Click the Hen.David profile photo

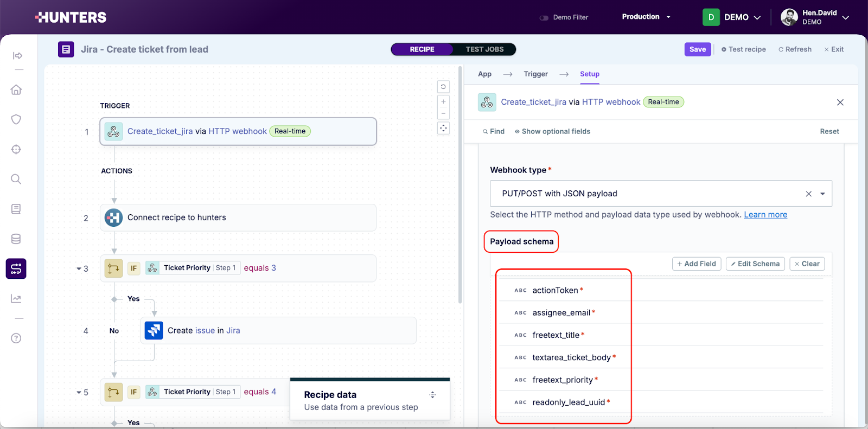pos(789,17)
